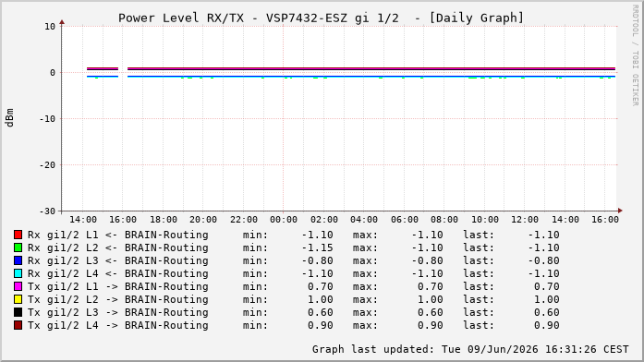Click Tx L4 last value 0.90
Viewport: 644px width, 362px height.
pos(547,325)
